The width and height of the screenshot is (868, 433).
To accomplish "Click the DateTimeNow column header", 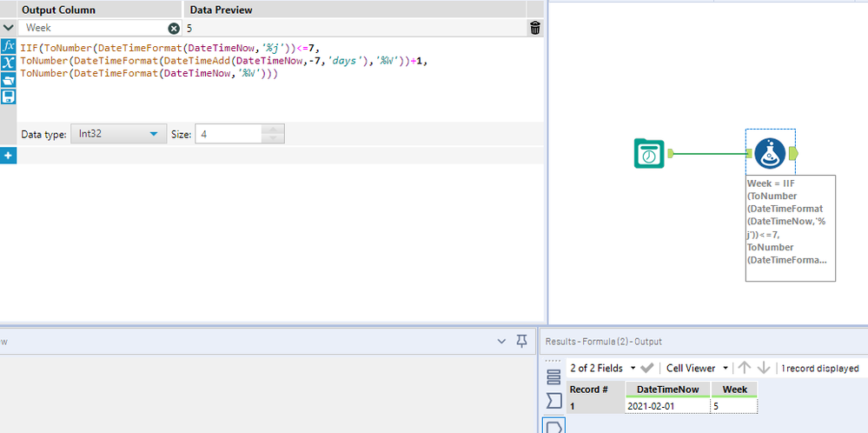I will [667, 390].
